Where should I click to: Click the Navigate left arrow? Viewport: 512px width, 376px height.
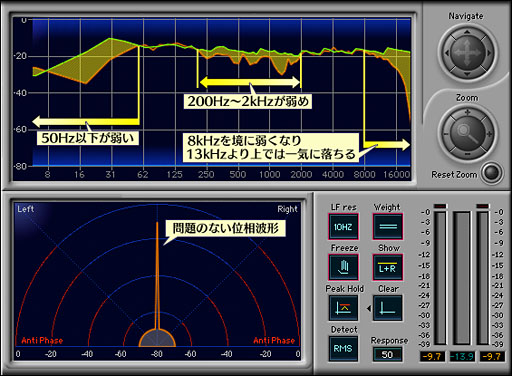tap(446, 53)
